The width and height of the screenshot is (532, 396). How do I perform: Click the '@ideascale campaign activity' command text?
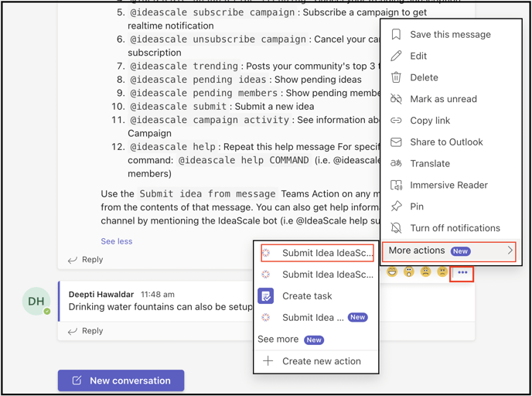pyautogui.click(x=210, y=120)
